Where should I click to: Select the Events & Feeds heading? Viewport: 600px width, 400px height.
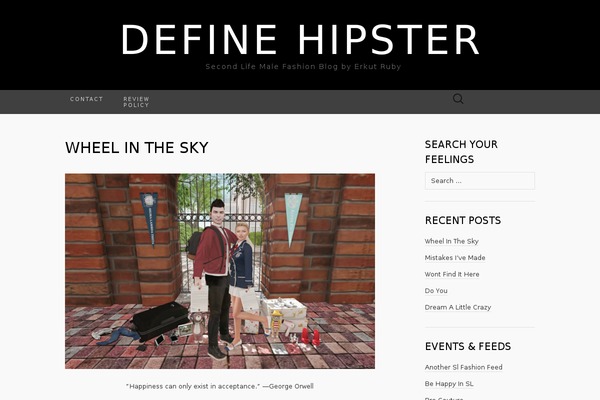[468, 346]
